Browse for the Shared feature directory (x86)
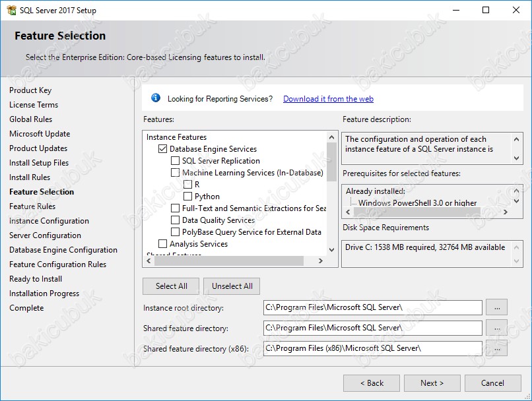This screenshot has height=401, width=532. [x=497, y=348]
